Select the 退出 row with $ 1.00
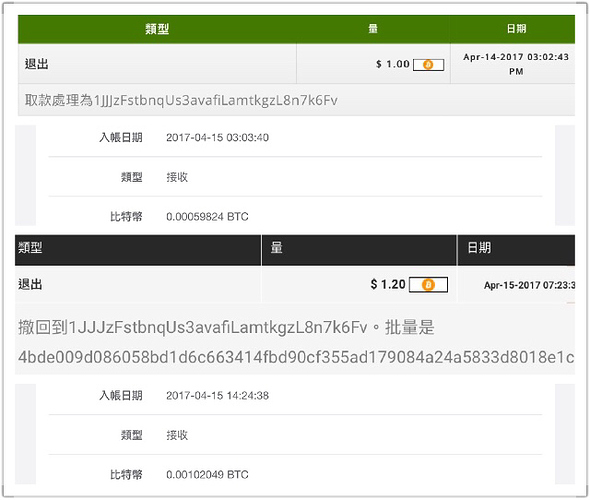The image size is (590, 500). (297, 64)
